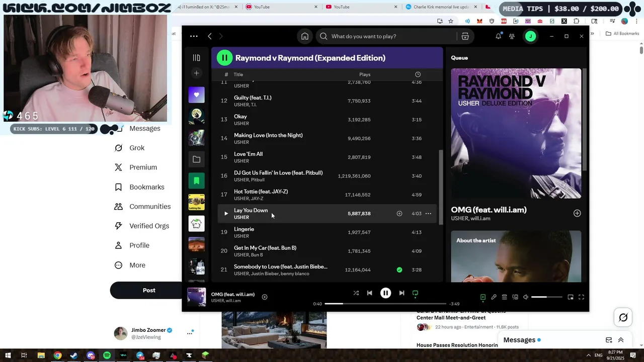Skip to previous track

point(369,293)
